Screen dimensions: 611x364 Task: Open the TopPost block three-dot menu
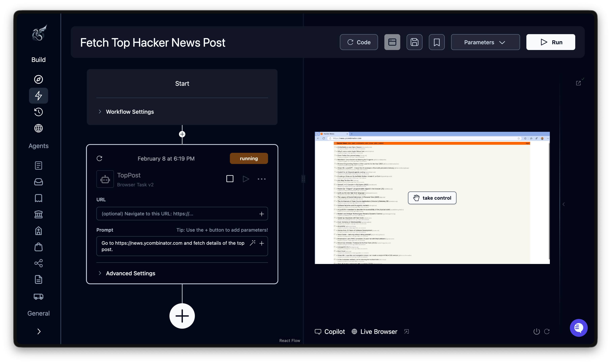pyautogui.click(x=262, y=179)
